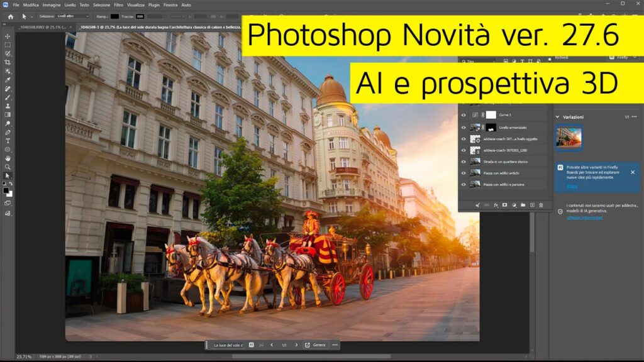Click the Curve 1 layer mask thumbnail
Screen dimensions: 644x362
(x=491, y=115)
